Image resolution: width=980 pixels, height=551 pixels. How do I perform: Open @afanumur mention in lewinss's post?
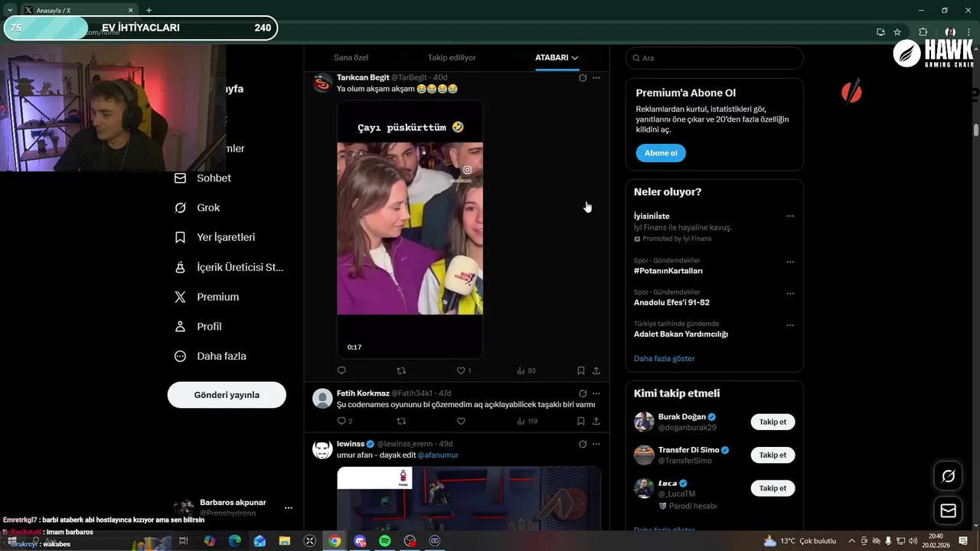pos(438,455)
